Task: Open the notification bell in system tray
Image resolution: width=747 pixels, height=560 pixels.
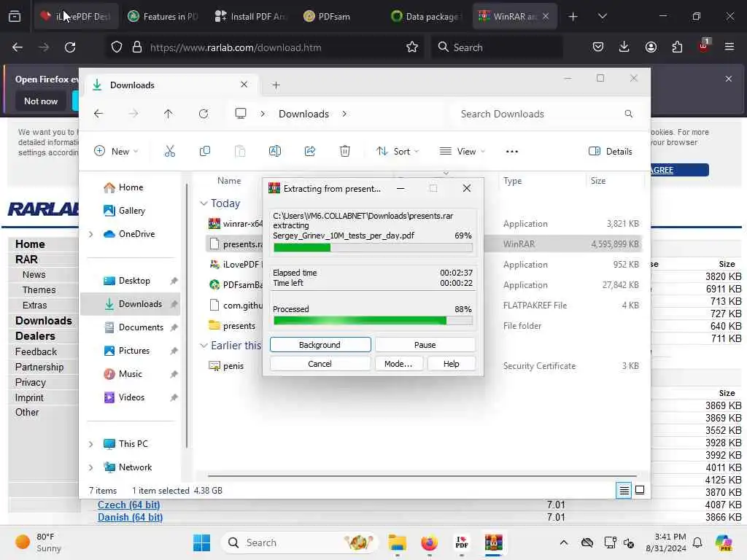Action: pyautogui.click(x=697, y=542)
